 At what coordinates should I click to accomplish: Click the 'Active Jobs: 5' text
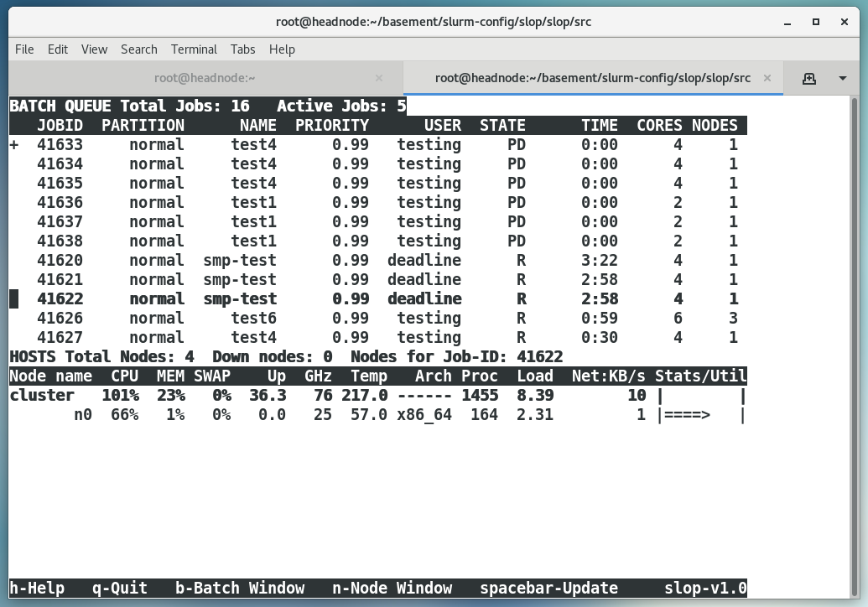pos(341,106)
